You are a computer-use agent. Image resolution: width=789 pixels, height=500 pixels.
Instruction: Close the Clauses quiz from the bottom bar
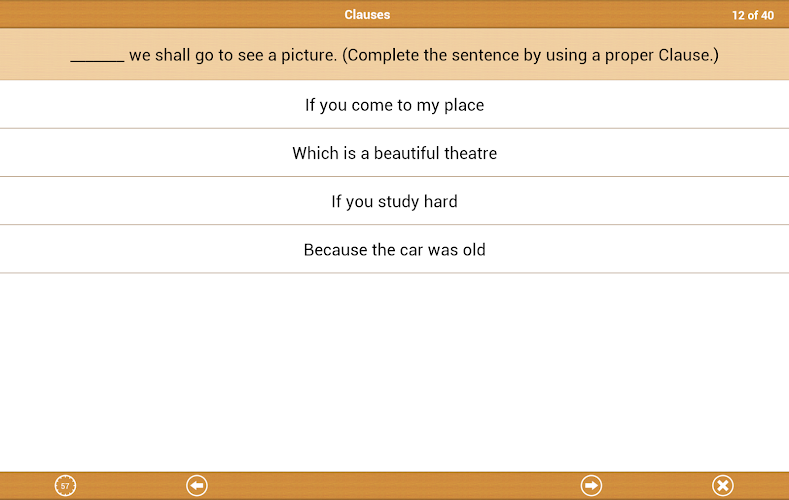(723, 486)
